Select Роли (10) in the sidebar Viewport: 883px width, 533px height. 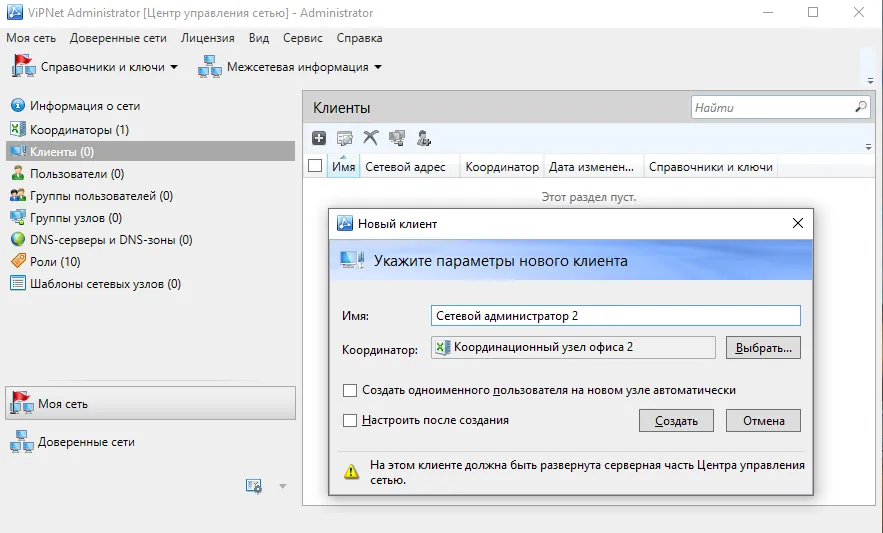pyautogui.click(x=150, y=261)
